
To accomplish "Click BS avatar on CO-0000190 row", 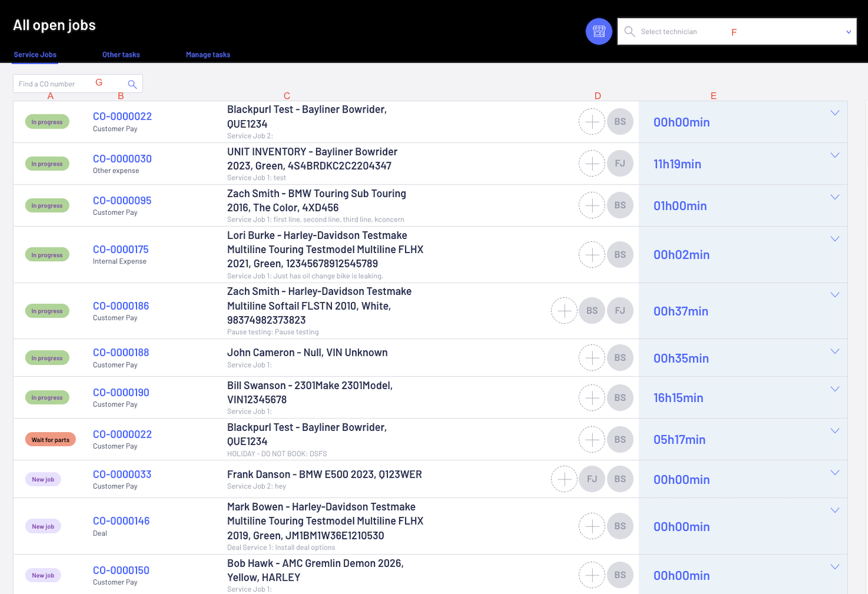I will pos(620,398).
